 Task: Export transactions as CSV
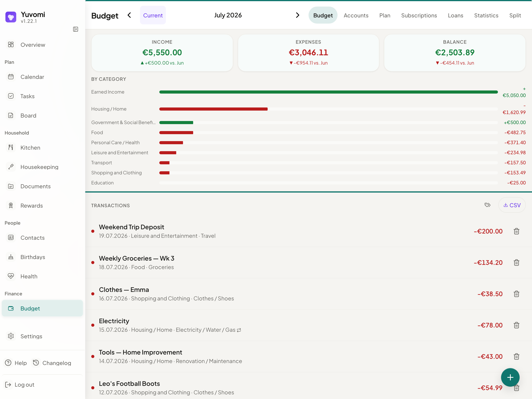point(512,205)
